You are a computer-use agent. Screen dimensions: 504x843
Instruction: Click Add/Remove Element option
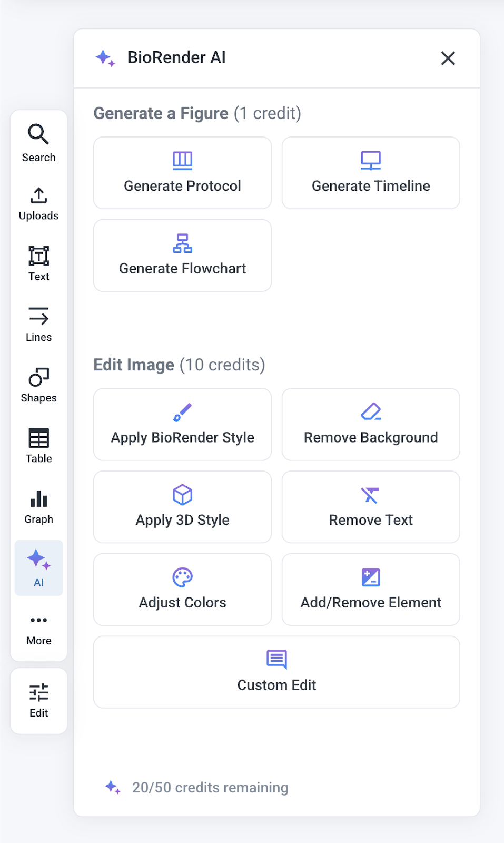coord(371,590)
